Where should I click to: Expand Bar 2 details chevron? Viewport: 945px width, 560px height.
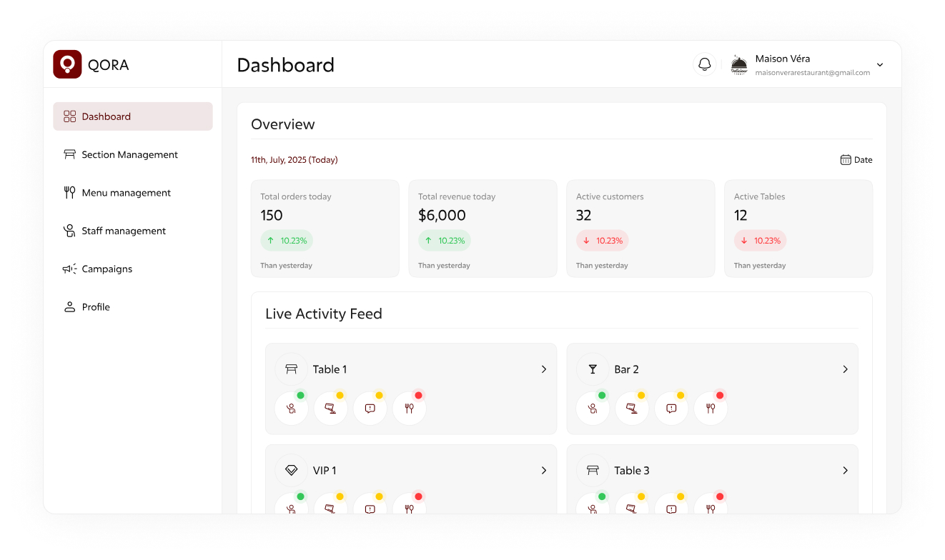pyautogui.click(x=846, y=369)
